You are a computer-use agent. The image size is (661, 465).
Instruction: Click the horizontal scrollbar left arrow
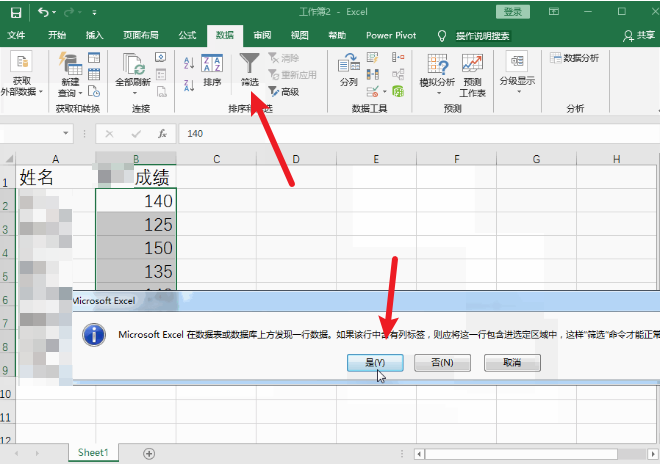pyautogui.click(x=419, y=454)
